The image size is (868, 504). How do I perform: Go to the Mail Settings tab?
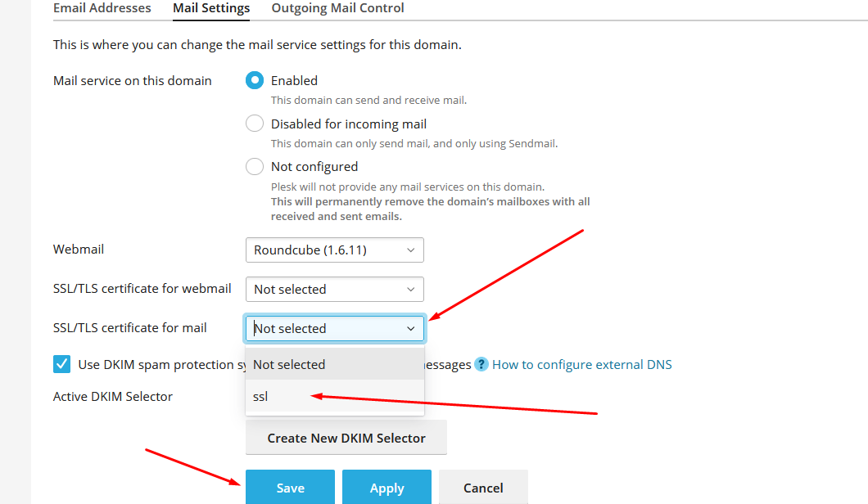tap(211, 8)
